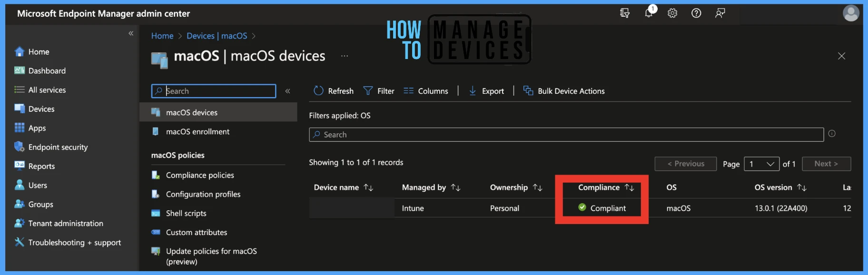
Task: Click the info icon beside search box
Action: pyautogui.click(x=832, y=134)
